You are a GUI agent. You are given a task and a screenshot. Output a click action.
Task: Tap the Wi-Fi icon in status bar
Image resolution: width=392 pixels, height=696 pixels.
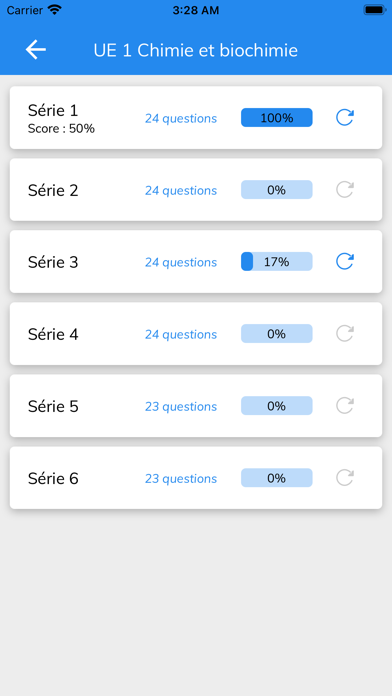55,10
